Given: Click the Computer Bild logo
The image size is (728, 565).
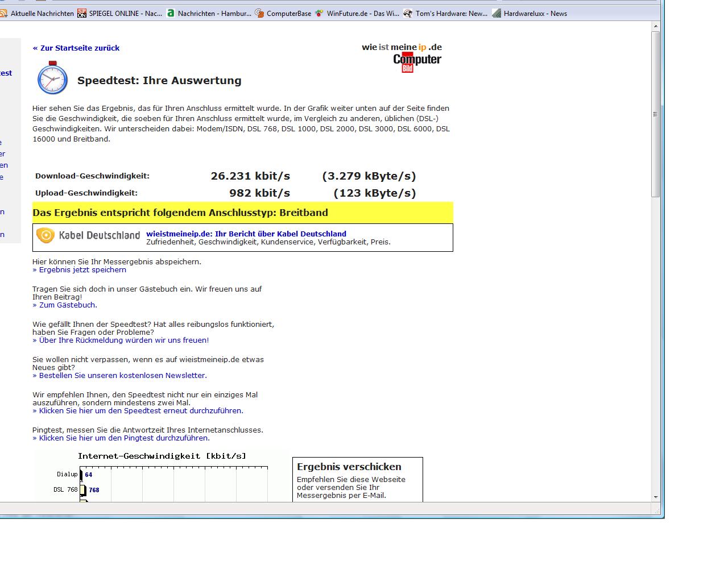Looking at the screenshot, I should pos(417,62).
